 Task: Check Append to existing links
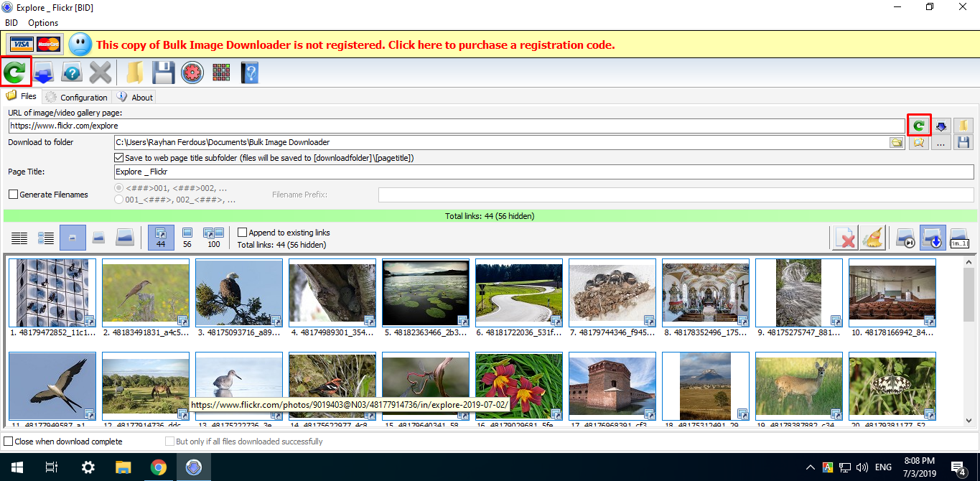[243, 232]
